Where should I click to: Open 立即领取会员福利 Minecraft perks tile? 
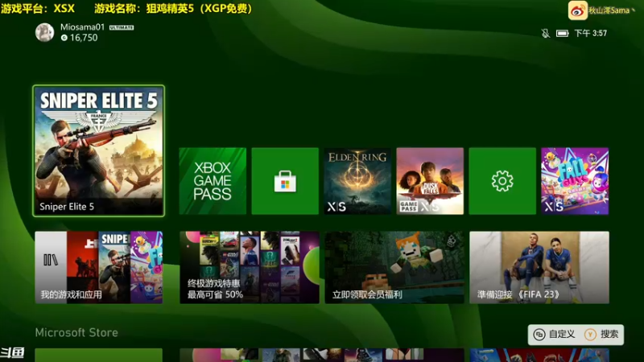394,267
